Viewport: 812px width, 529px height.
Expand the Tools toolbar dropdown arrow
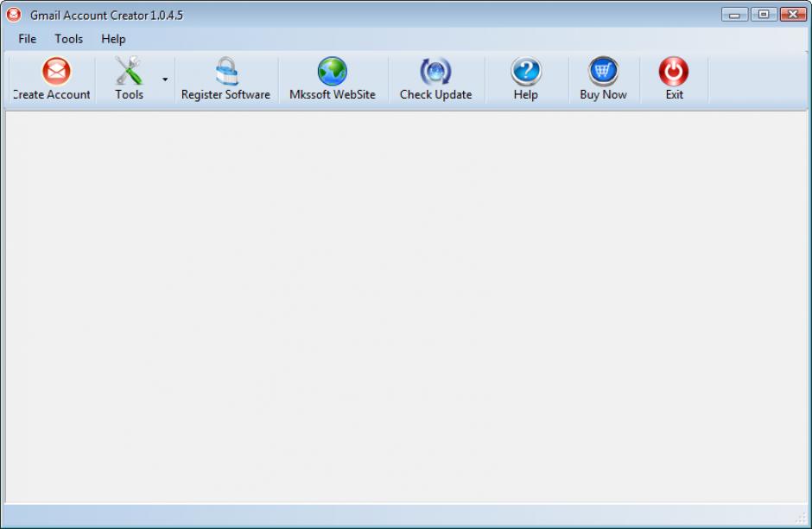(165, 80)
